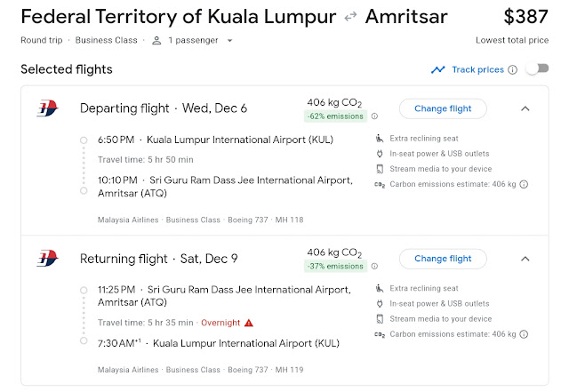Change the returning flight

(x=443, y=259)
